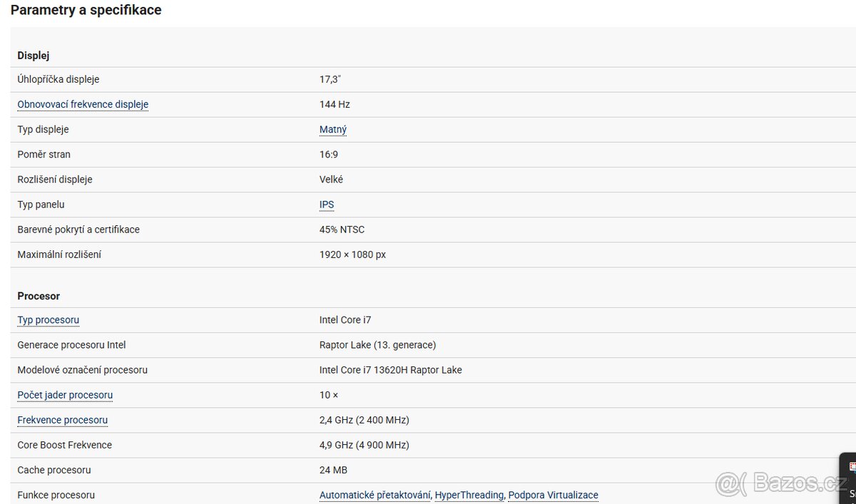
Task: Click the Parametry a specifikace heading
Action: (86, 10)
